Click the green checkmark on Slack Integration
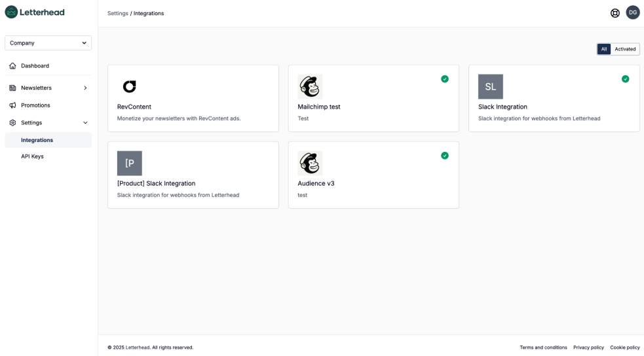The image size is (644, 356). pos(625,79)
